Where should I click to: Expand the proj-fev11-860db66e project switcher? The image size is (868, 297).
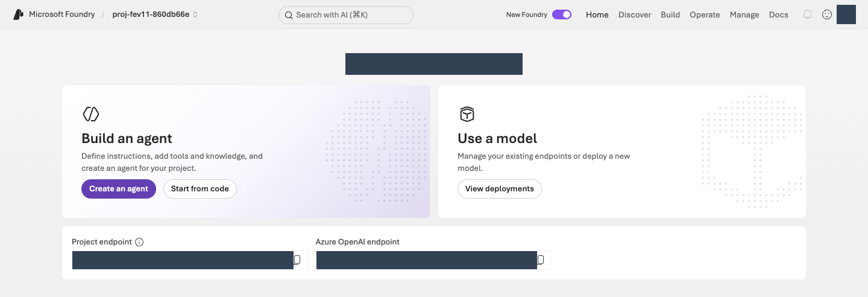click(155, 14)
